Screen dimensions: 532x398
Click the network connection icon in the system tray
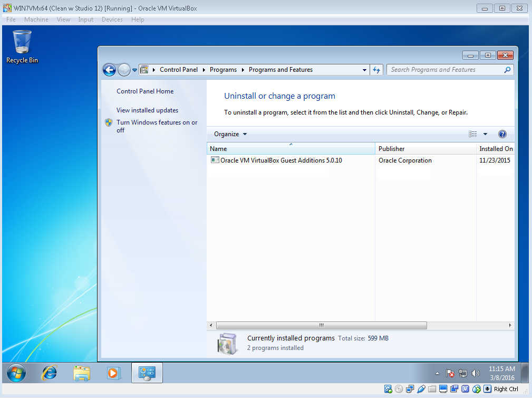coord(463,373)
